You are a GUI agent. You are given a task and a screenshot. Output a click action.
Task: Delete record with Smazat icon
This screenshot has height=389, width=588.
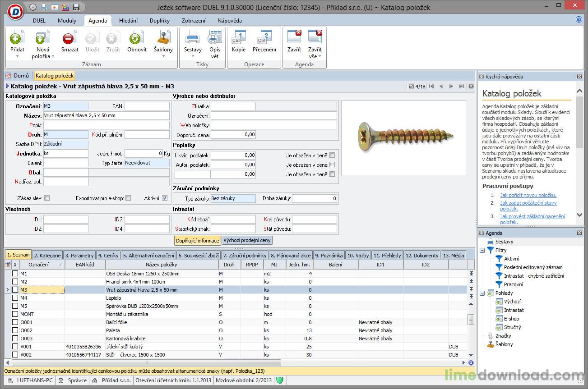pos(69,38)
